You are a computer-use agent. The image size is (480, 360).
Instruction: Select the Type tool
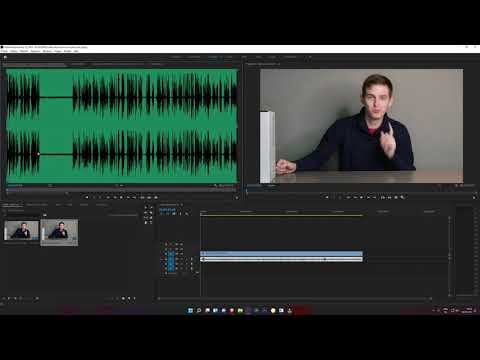coord(151,222)
